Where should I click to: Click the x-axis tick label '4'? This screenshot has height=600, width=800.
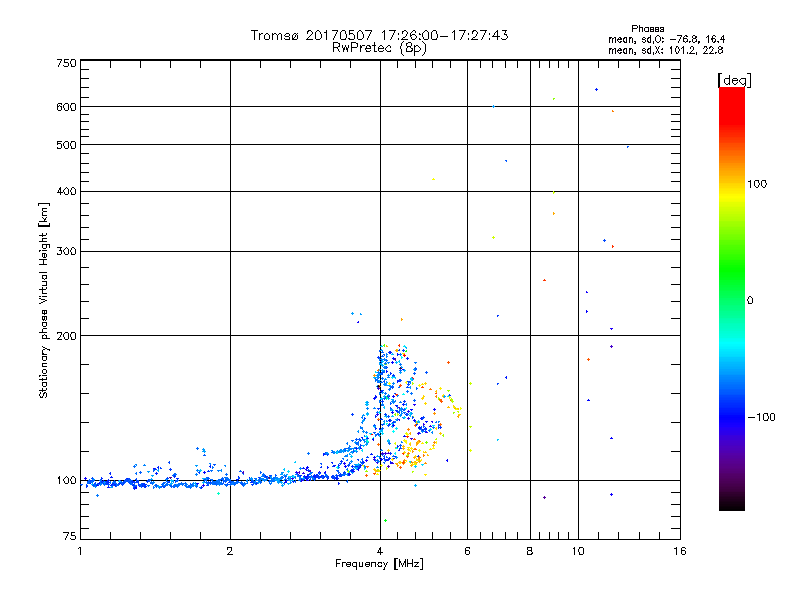[x=380, y=551]
